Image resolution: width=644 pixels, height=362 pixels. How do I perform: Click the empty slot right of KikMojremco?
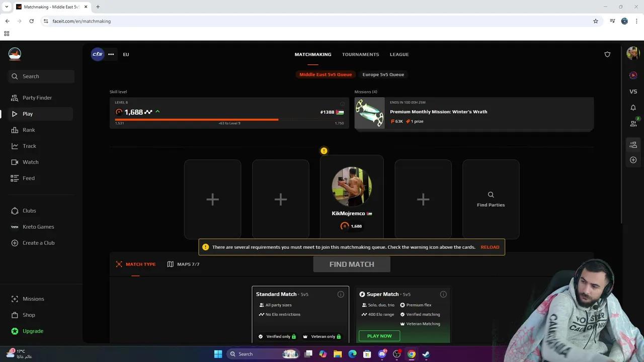tap(423, 199)
